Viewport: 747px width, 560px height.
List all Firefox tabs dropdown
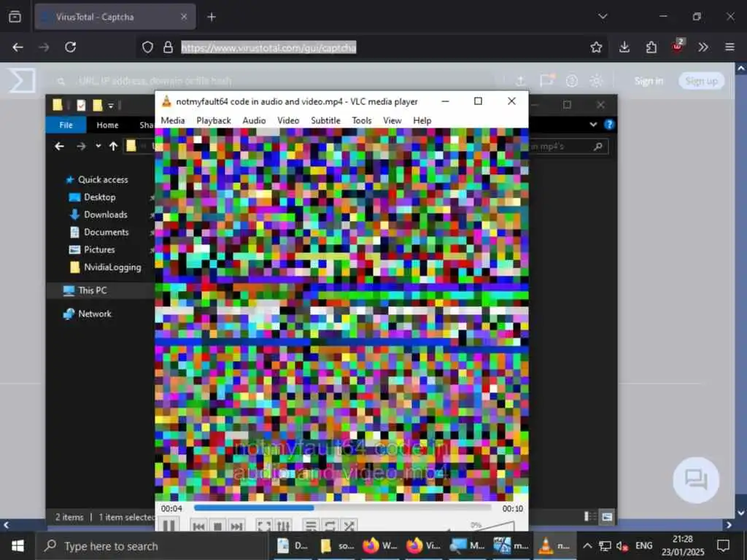click(603, 17)
